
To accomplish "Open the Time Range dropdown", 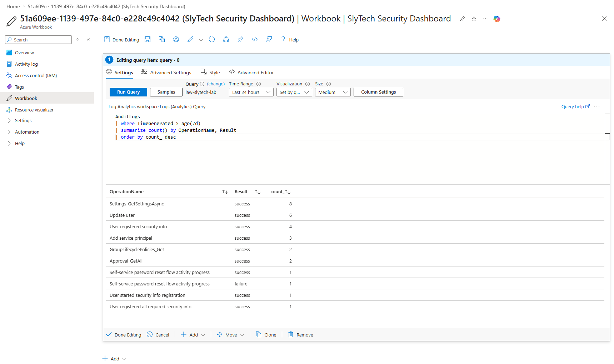I will tap(251, 92).
